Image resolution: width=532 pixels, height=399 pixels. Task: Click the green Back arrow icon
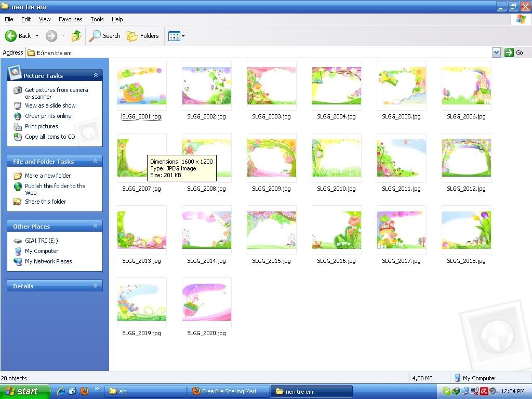10,36
